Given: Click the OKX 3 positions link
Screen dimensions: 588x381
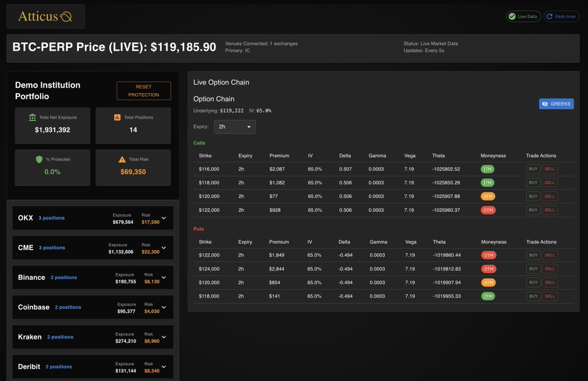Looking at the screenshot, I should tap(51, 218).
